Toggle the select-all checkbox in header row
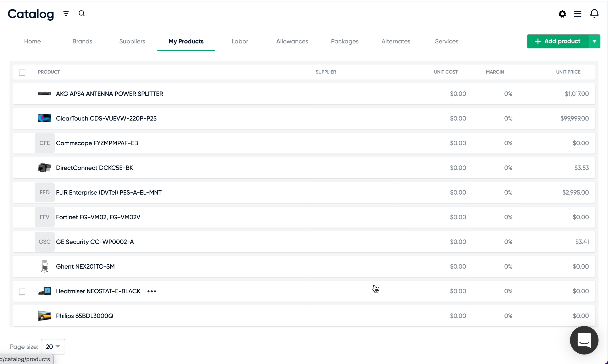 click(x=22, y=72)
